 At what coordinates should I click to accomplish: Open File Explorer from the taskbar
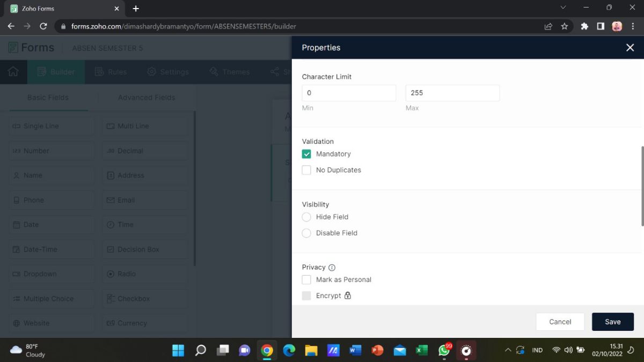311,350
